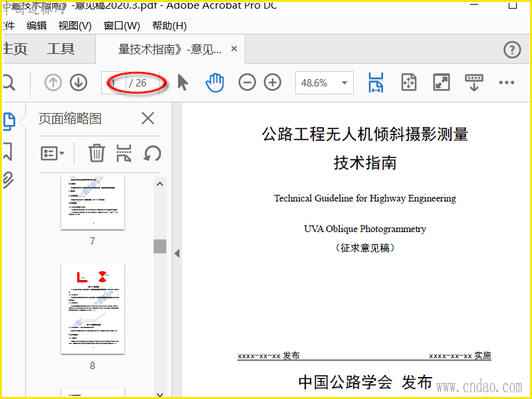Switch to the 主页 tab
Viewport: 532px width, 399px height.
point(15,49)
